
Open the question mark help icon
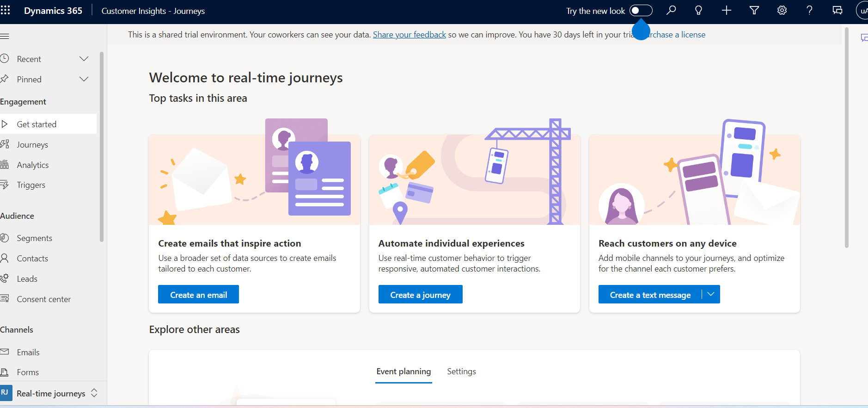[809, 11]
